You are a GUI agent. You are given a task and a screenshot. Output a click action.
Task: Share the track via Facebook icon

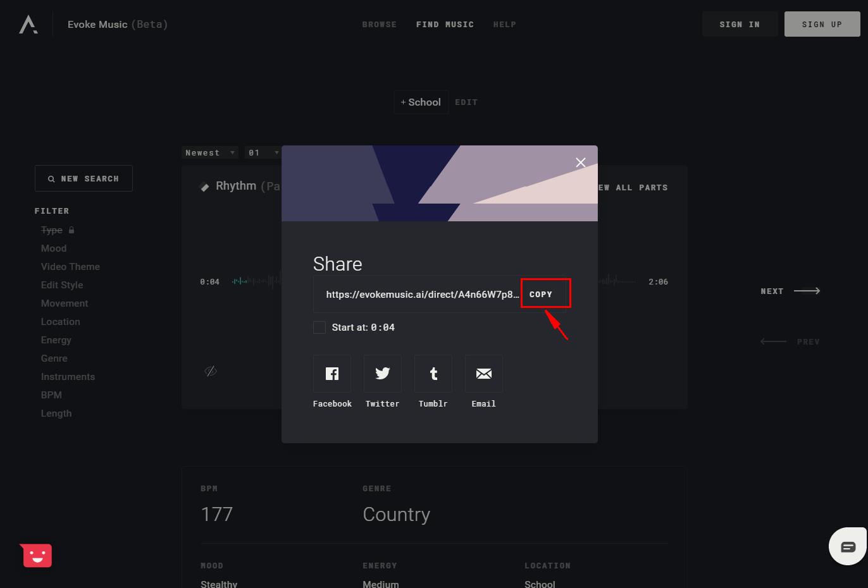[332, 374]
